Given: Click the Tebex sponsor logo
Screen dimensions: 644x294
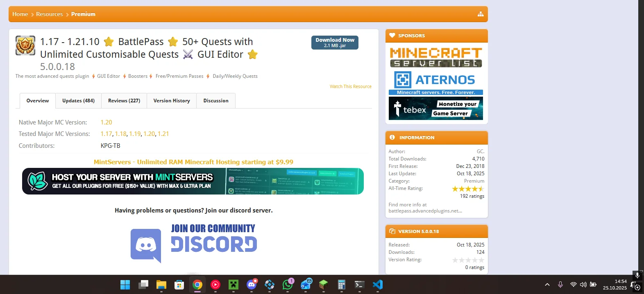Looking at the screenshot, I should 436,109.
